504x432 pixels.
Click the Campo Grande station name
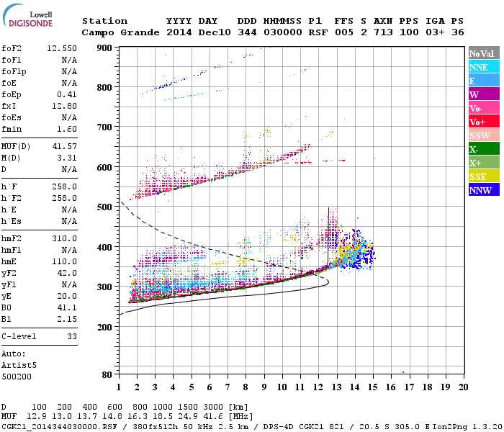click(120, 32)
